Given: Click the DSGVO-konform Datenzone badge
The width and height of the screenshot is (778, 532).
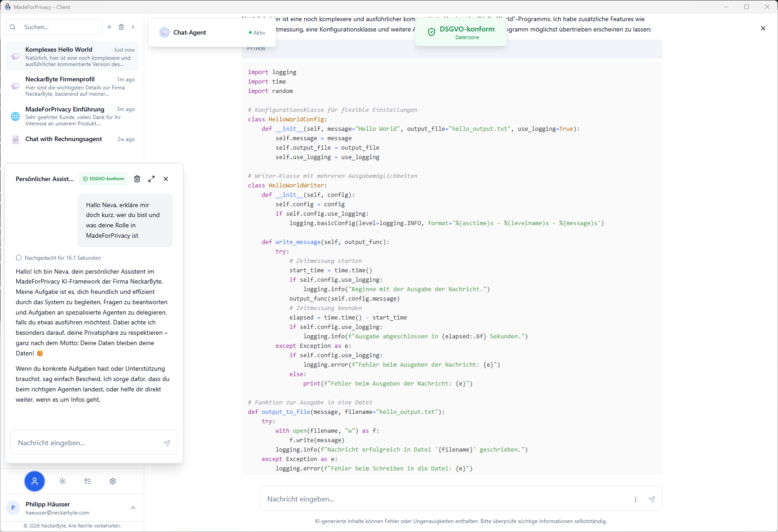Looking at the screenshot, I should tap(461, 32).
